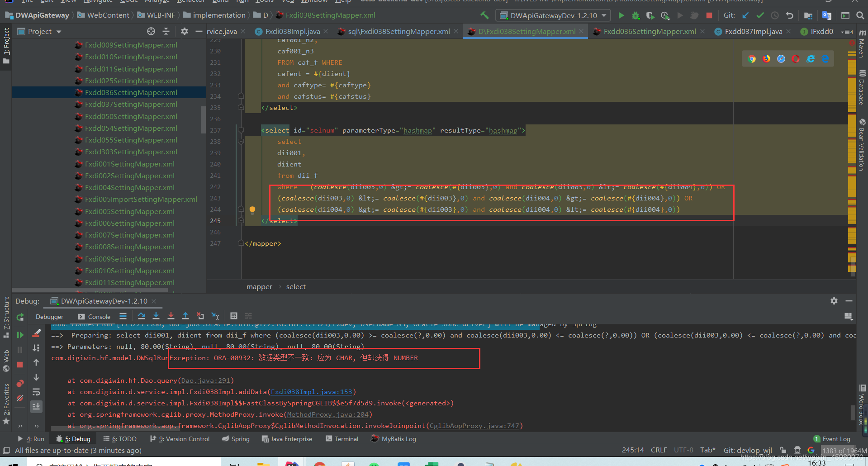The height and width of the screenshot is (466, 868).
Task: Toggle the Structure tool window
Action: [x=6, y=317]
